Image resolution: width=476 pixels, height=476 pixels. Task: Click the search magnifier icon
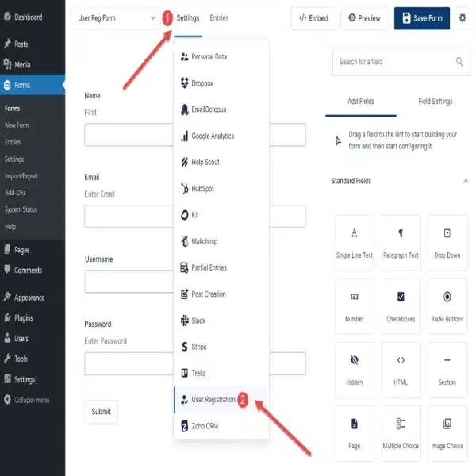coord(459,62)
